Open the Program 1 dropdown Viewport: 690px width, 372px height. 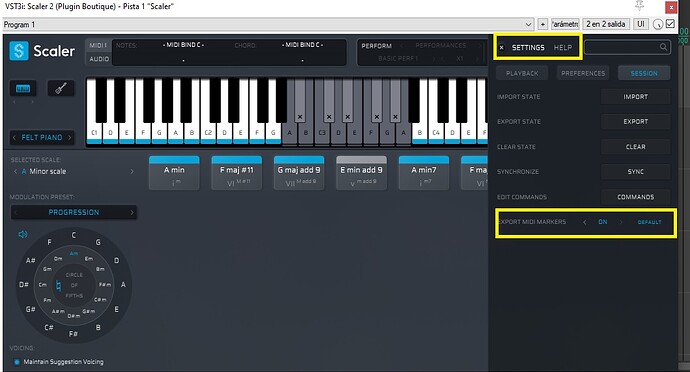(x=268, y=24)
